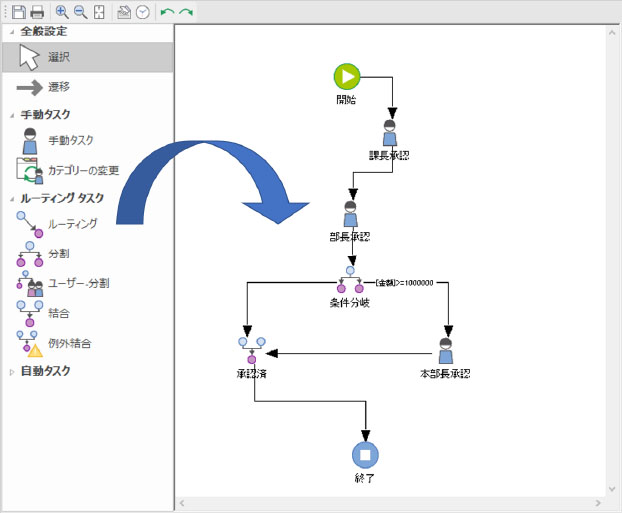The height and width of the screenshot is (513, 622).
Task: Redo the action with green arrow
Action: click(185, 12)
